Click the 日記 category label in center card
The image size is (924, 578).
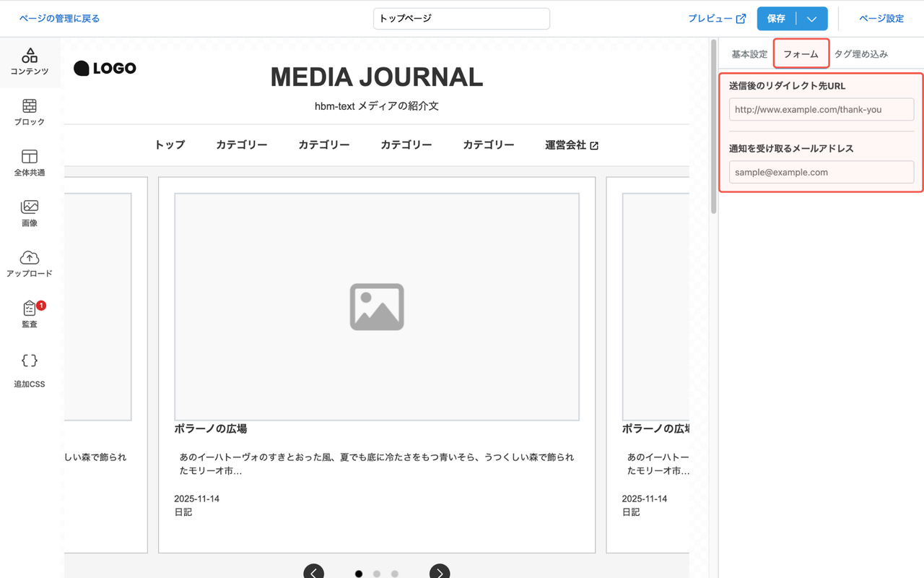pos(183,512)
